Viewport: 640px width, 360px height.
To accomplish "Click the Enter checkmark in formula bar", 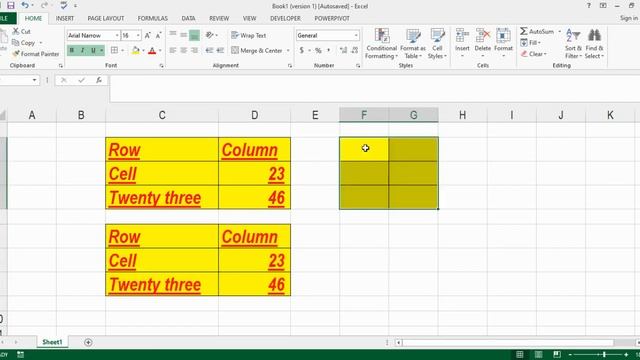I will point(81,80).
